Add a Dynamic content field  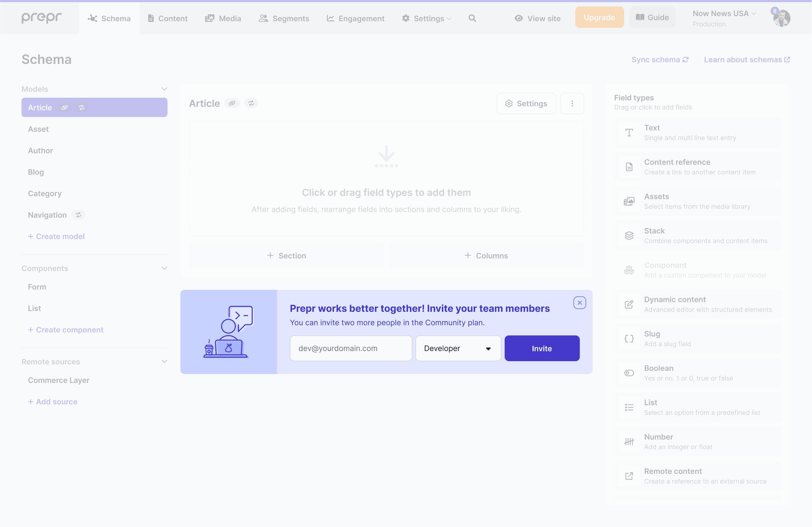pyautogui.click(x=698, y=304)
